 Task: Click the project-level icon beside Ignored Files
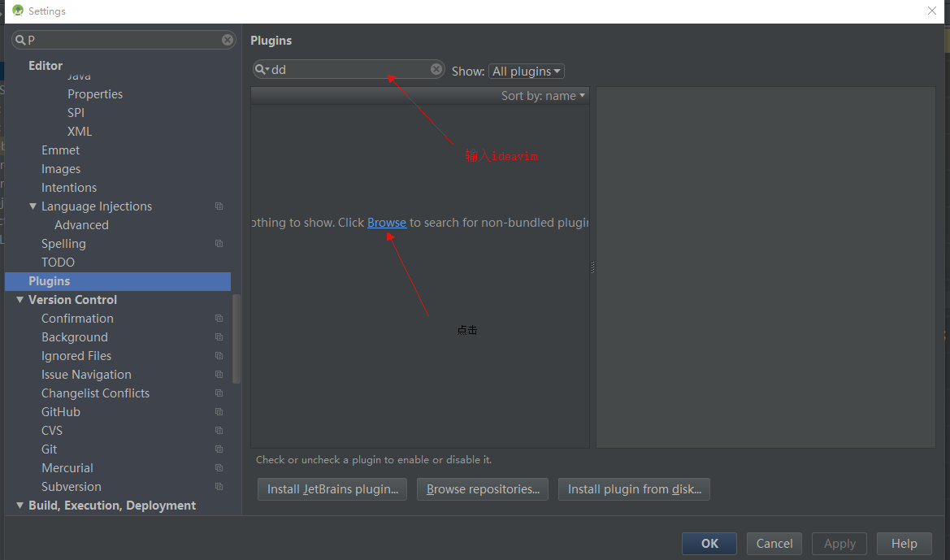(219, 356)
